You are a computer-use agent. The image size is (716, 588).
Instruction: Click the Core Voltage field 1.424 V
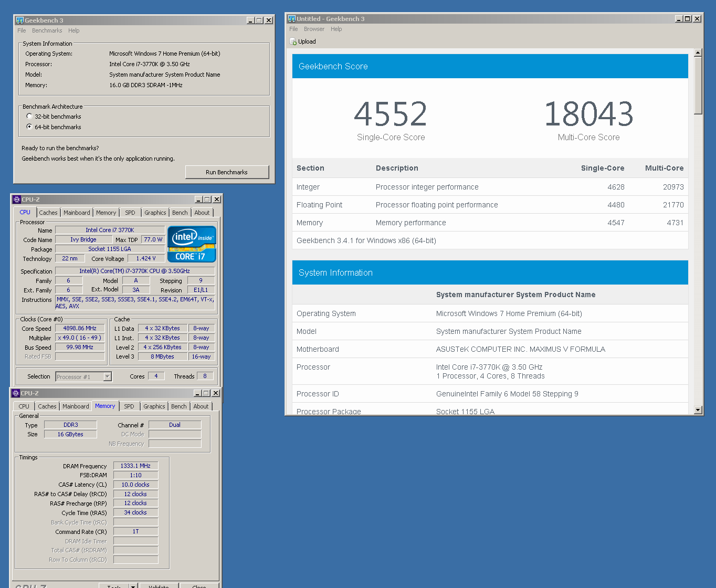(146, 258)
